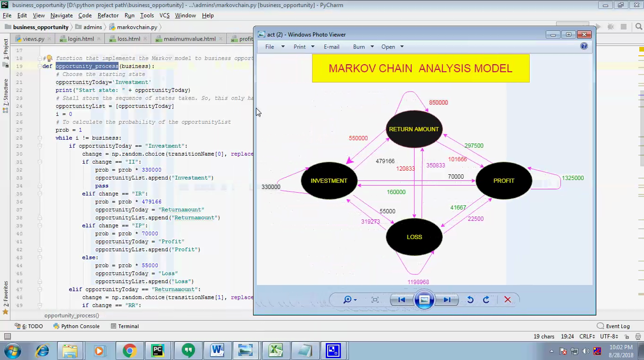The width and height of the screenshot is (644, 360).
Task: Click the PyCharm search magnifier icon
Action: pos(638,27)
